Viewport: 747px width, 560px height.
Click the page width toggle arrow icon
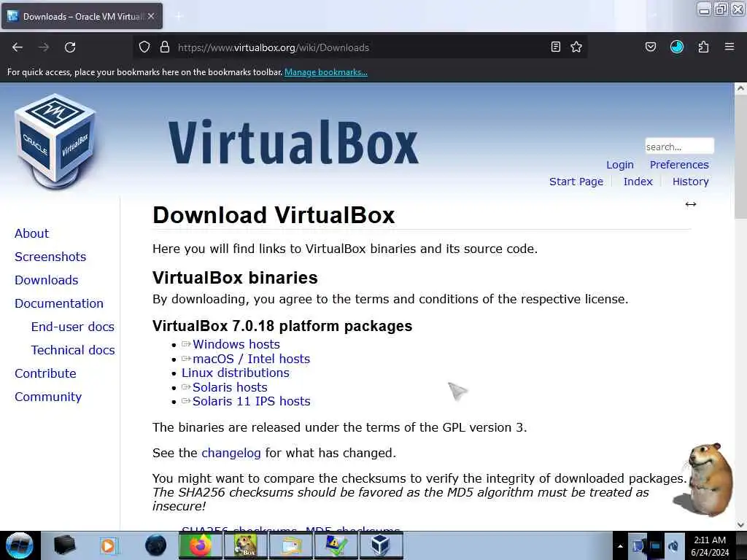(x=691, y=204)
